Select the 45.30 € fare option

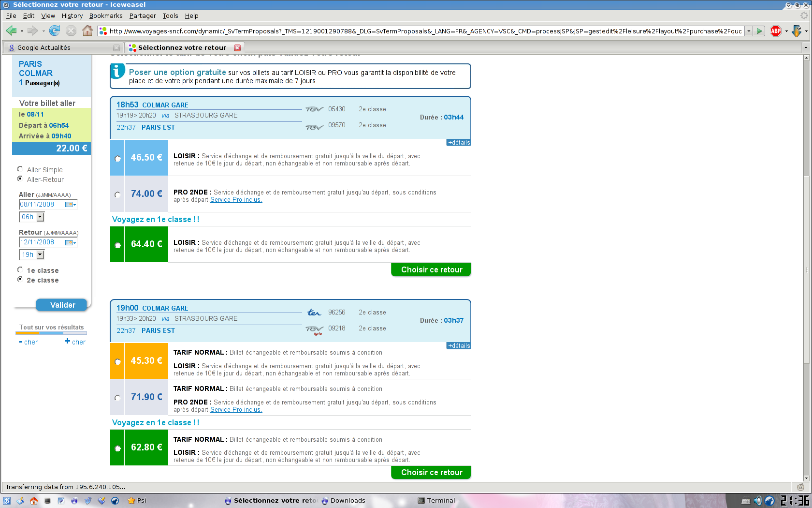[117, 361]
